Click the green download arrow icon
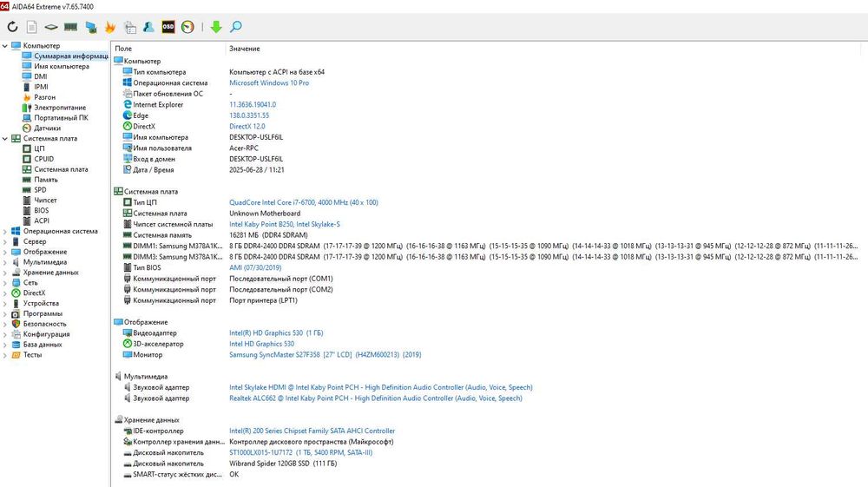868x487 pixels. pos(216,27)
